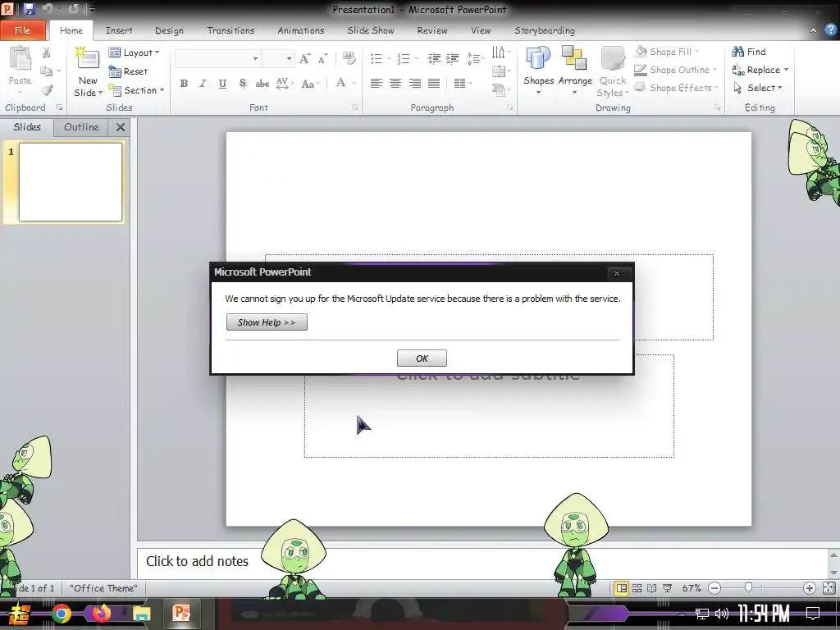Switch to the Outline pane tab
This screenshot has height=630, width=840.
pos(81,127)
